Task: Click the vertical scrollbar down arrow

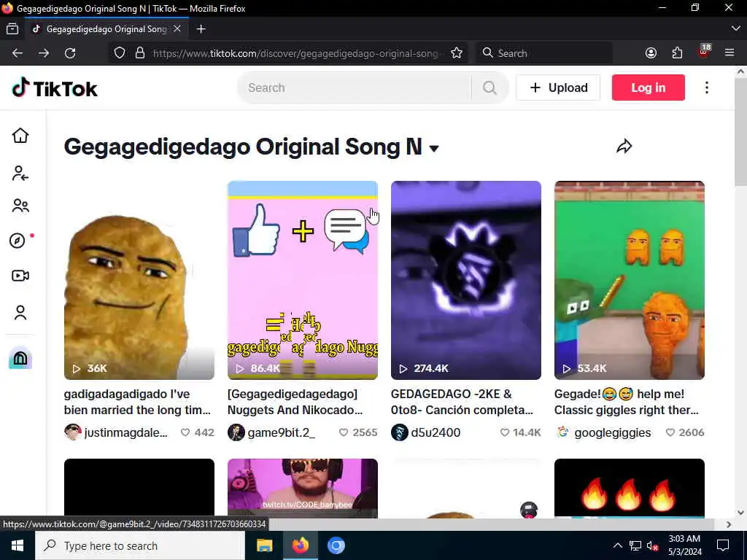Action: point(740,513)
